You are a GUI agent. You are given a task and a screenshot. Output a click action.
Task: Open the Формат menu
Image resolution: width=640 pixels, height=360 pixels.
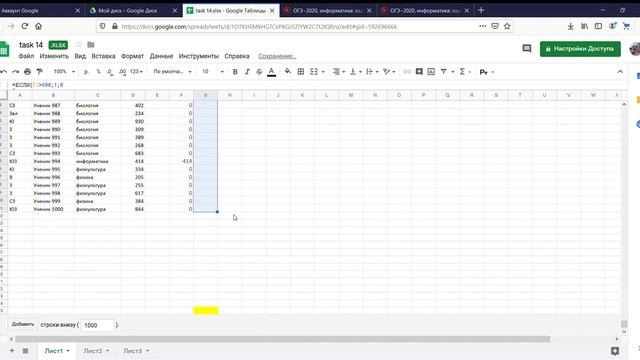132,56
